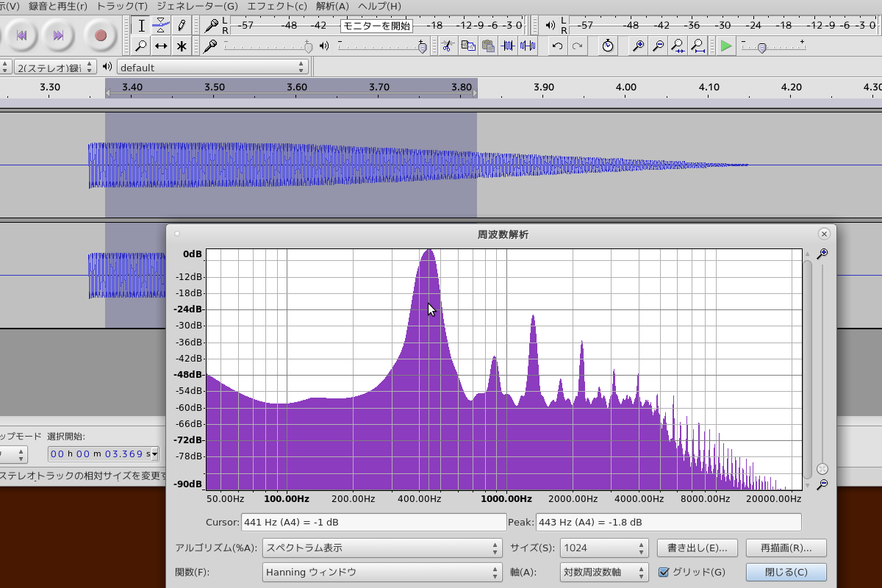Click the Fit Selection zoom icon
The image size is (882, 588).
tap(678, 46)
